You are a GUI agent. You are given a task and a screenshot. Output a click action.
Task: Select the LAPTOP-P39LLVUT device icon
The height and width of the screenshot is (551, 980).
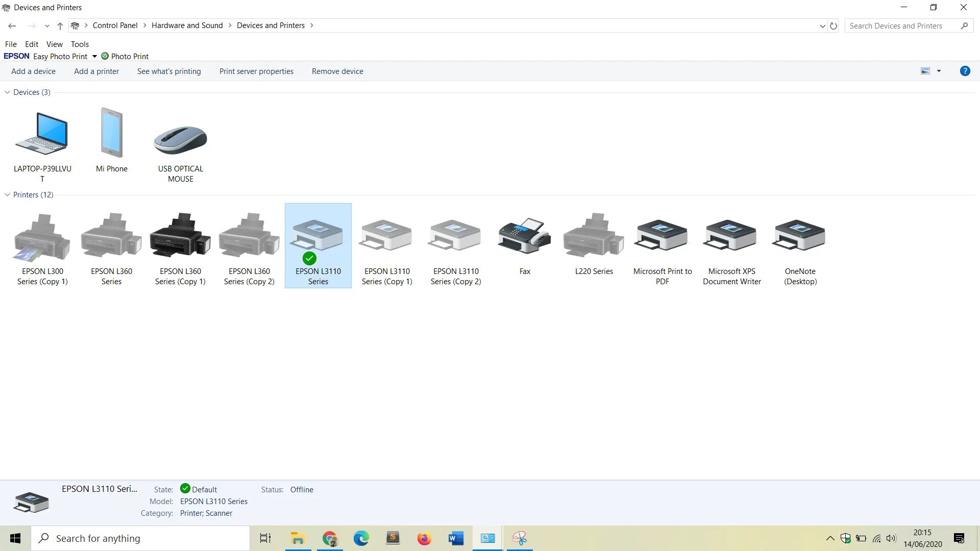42,134
